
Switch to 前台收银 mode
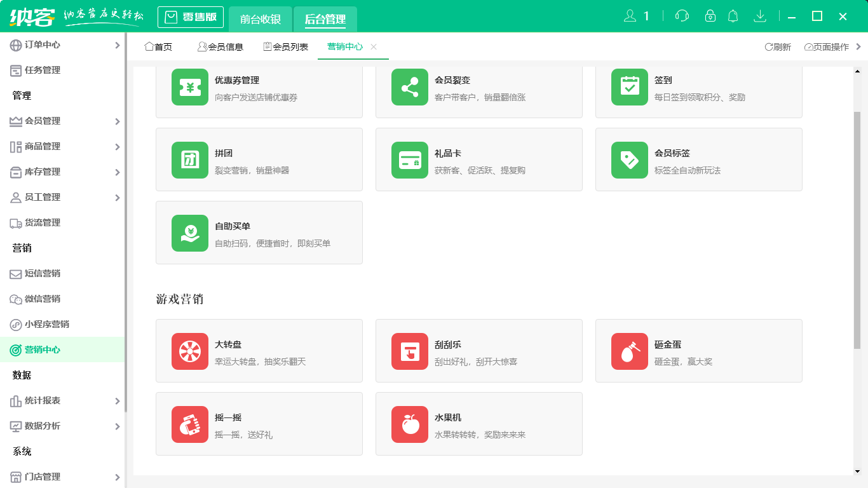coord(261,19)
